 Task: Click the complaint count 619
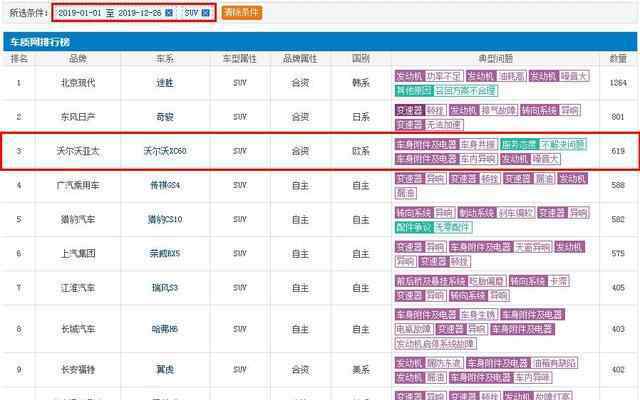click(618, 151)
